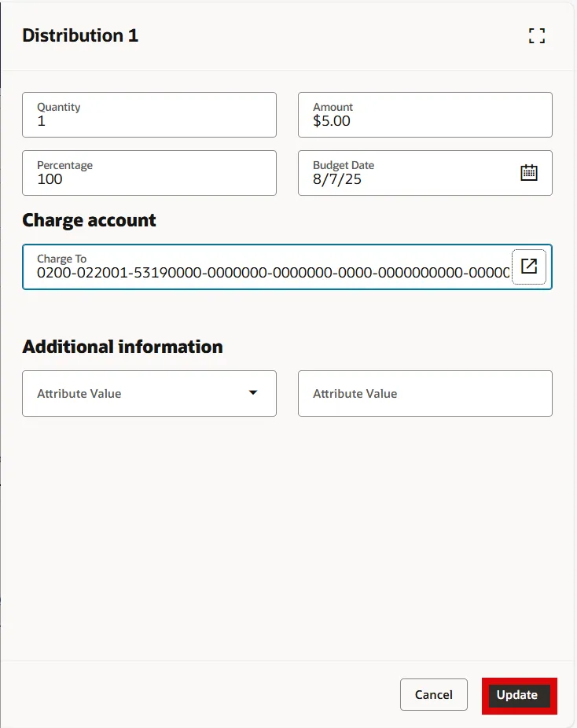The image size is (577, 728).
Task: Click the Amount field label
Action: (x=333, y=107)
